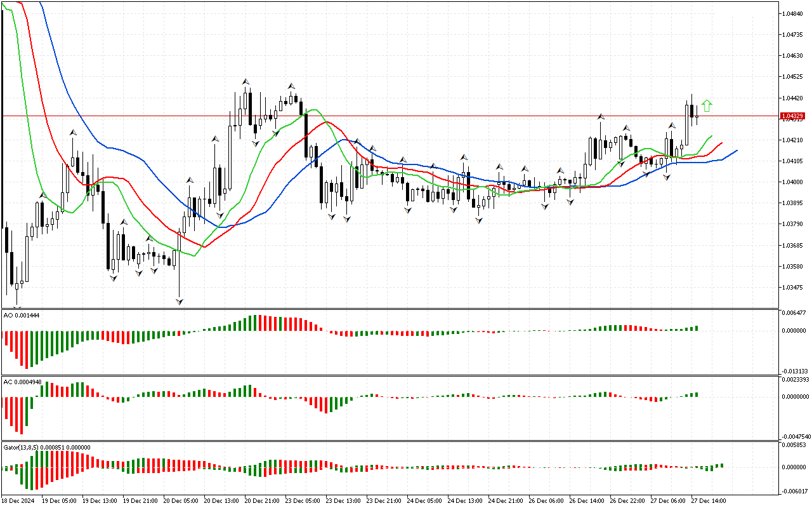Click the 1.03580 price scale value
The width and height of the screenshot is (812, 508).
[794, 267]
